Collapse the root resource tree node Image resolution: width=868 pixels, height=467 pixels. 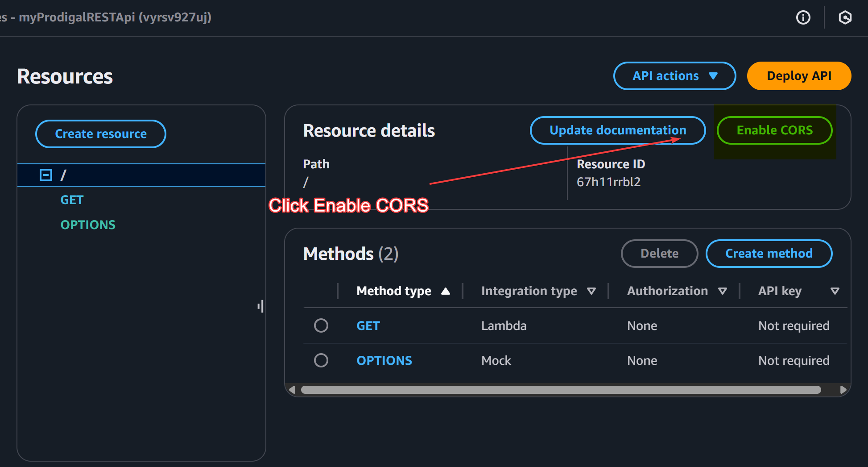click(x=46, y=175)
